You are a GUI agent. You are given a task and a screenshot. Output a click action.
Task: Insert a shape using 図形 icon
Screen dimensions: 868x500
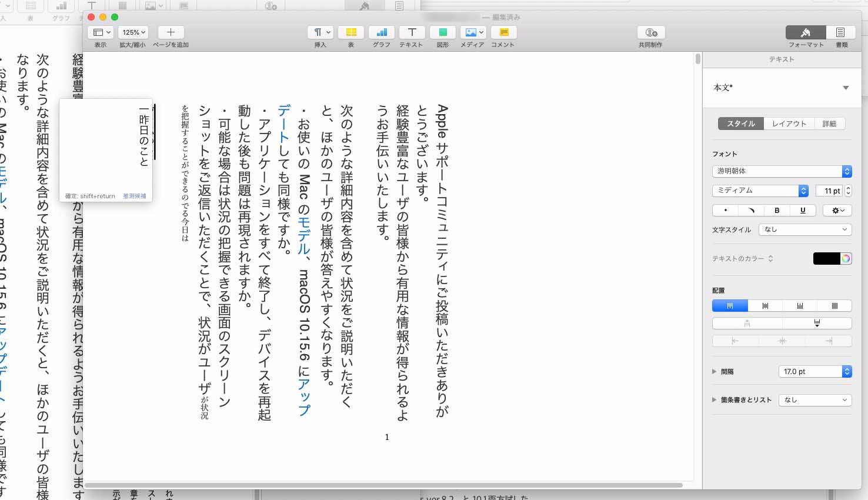443,32
